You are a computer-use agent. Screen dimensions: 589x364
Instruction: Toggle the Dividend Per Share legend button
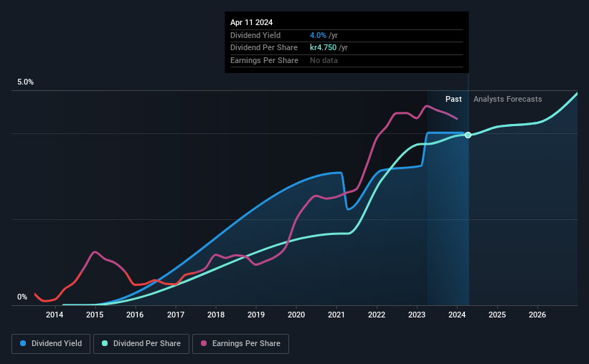141,344
